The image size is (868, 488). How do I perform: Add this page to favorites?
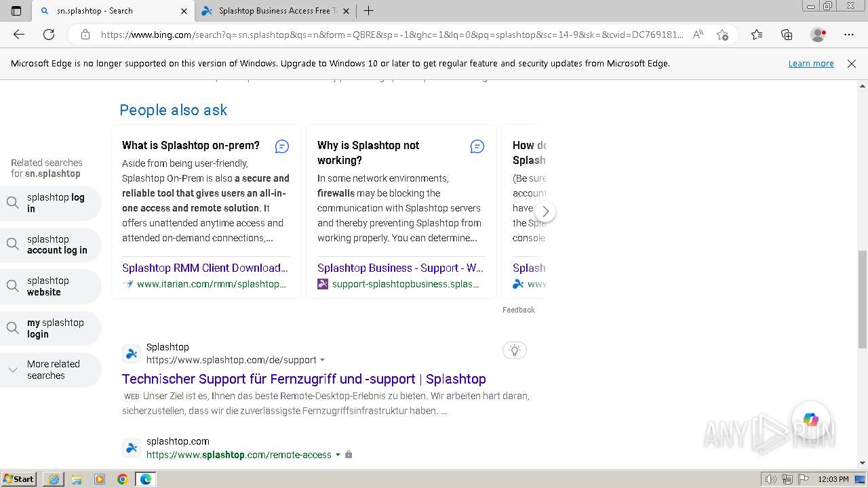tap(722, 35)
